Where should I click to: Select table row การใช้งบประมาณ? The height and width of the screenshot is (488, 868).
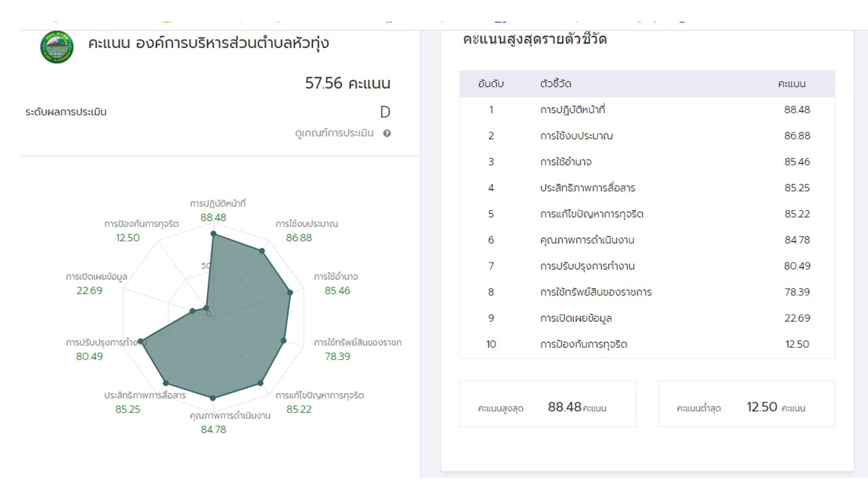pos(647,136)
